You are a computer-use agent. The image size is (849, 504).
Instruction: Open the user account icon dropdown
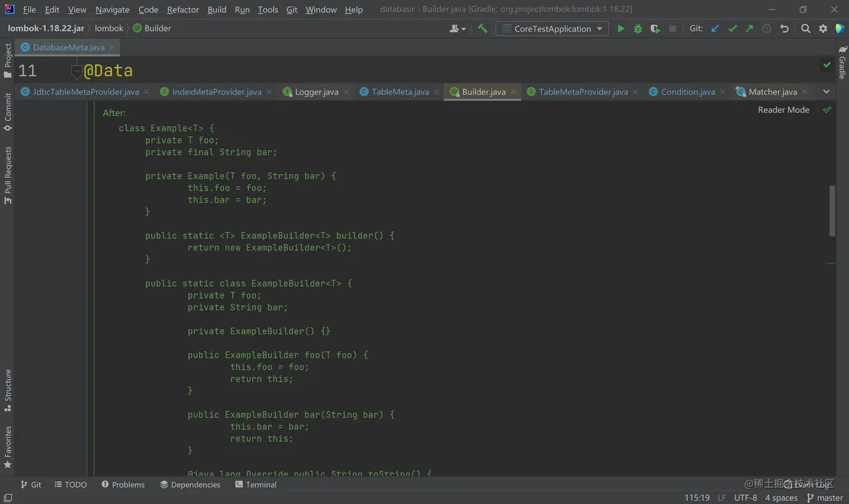click(458, 29)
